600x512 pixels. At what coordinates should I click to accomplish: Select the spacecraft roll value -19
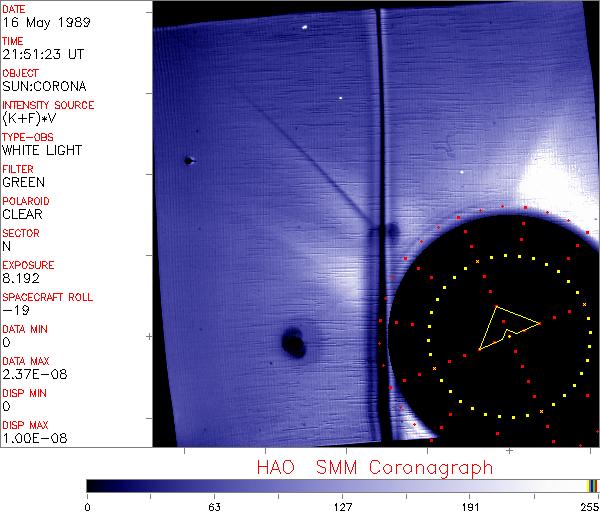16,310
